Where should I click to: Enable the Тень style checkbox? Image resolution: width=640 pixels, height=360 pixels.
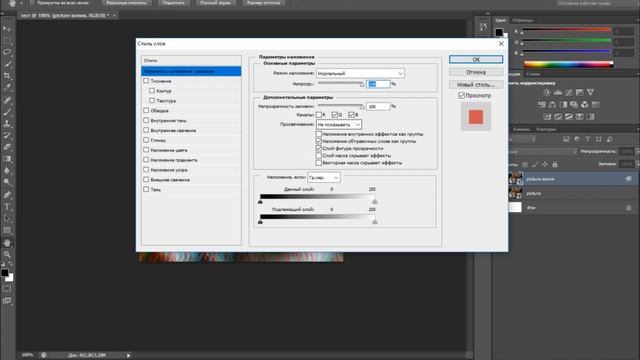tap(146, 189)
